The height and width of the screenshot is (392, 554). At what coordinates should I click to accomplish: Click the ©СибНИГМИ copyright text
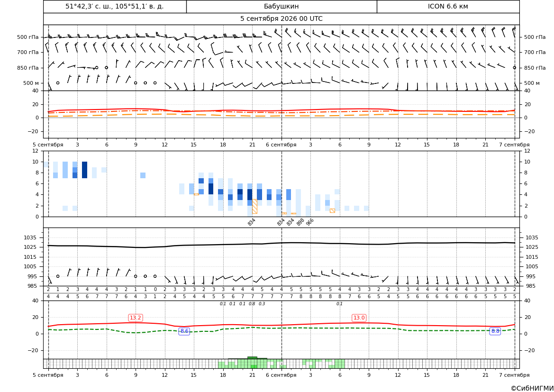[x=532, y=388]
